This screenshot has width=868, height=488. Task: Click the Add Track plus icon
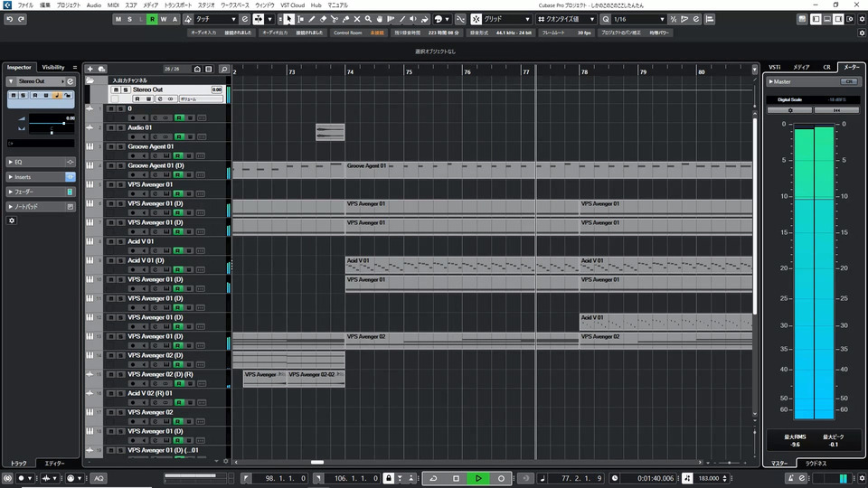(x=90, y=69)
